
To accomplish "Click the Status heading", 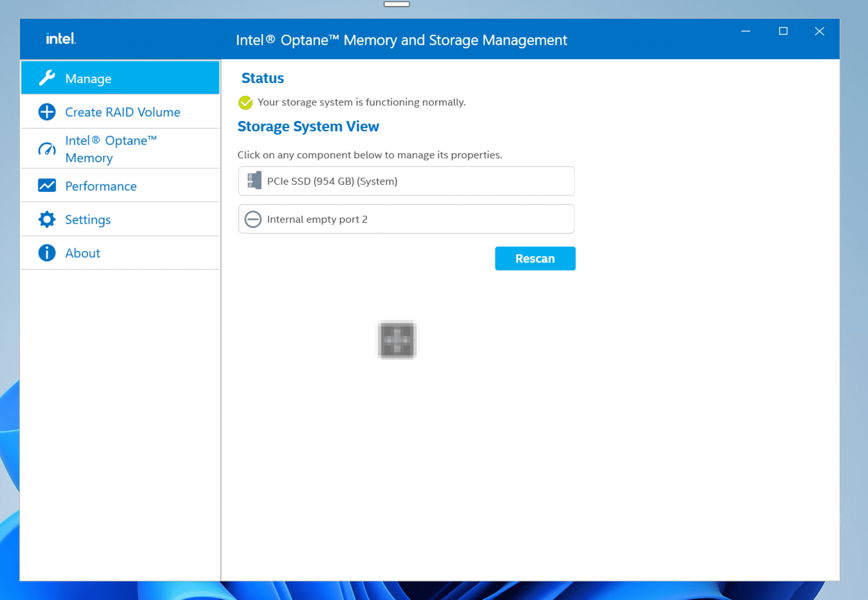I will click(x=262, y=78).
